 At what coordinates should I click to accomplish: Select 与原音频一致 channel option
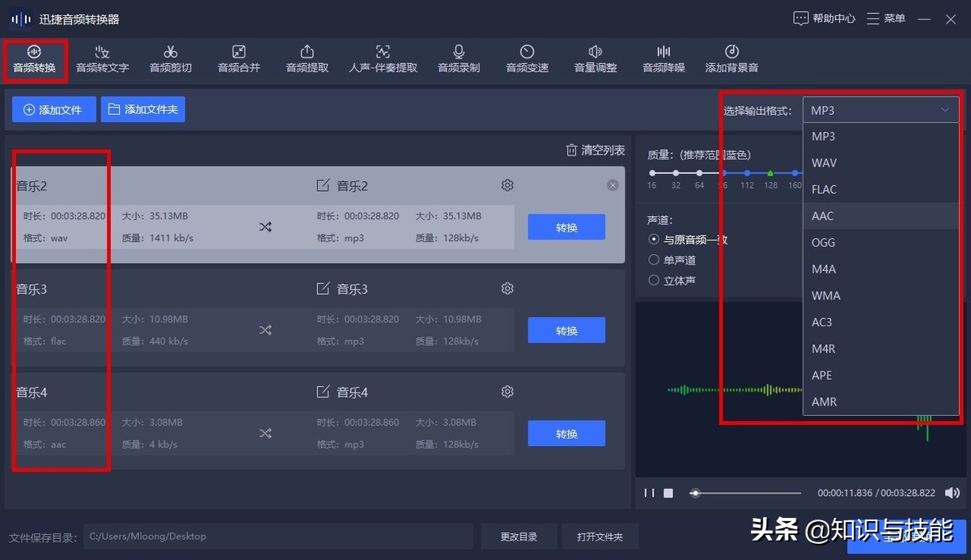pos(689,240)
